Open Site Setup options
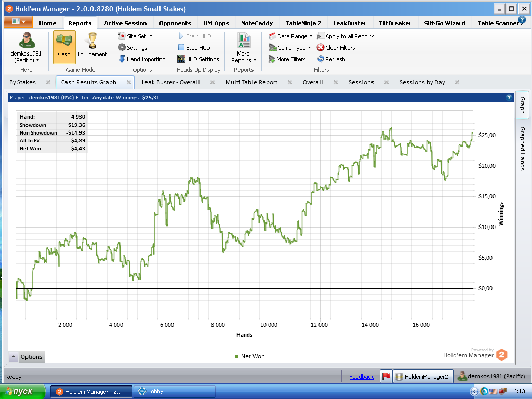The height and width of the screenshot is (399, 532). click(135, 36)
